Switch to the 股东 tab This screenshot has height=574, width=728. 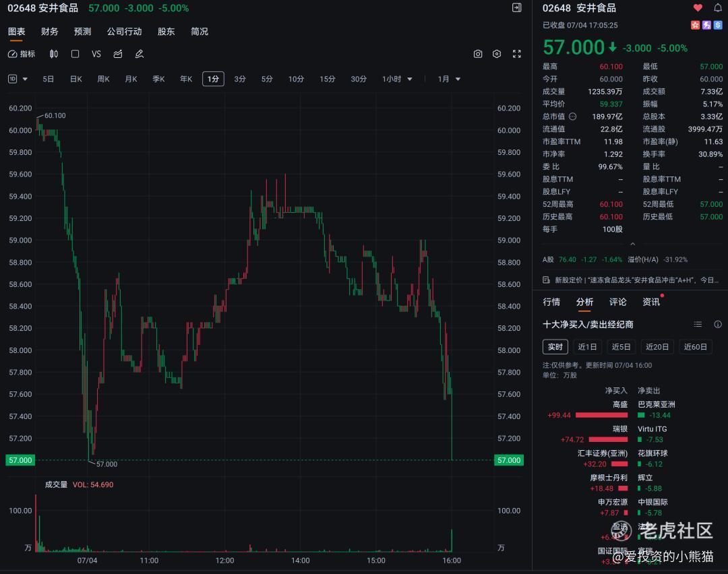coord(166,32)
